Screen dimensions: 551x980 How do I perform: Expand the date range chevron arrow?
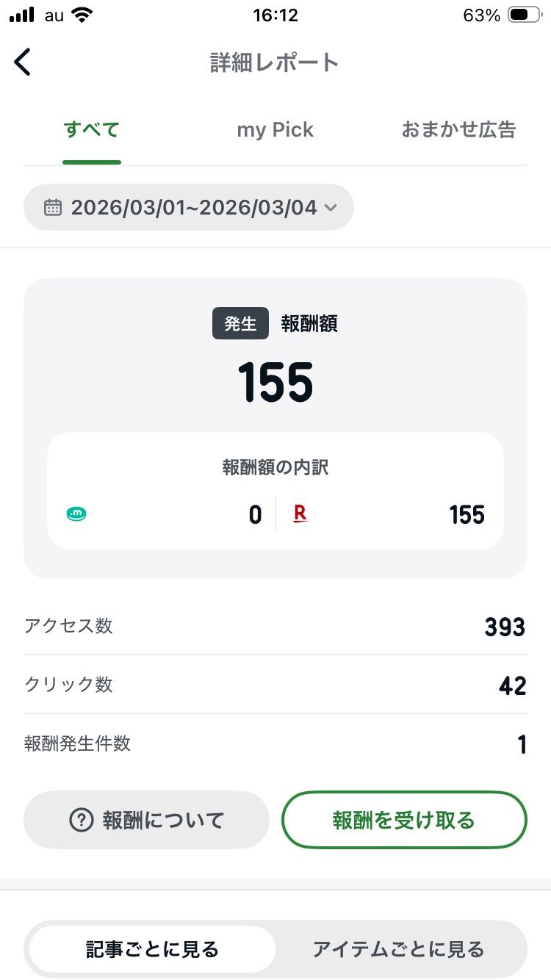coord(331,208)
